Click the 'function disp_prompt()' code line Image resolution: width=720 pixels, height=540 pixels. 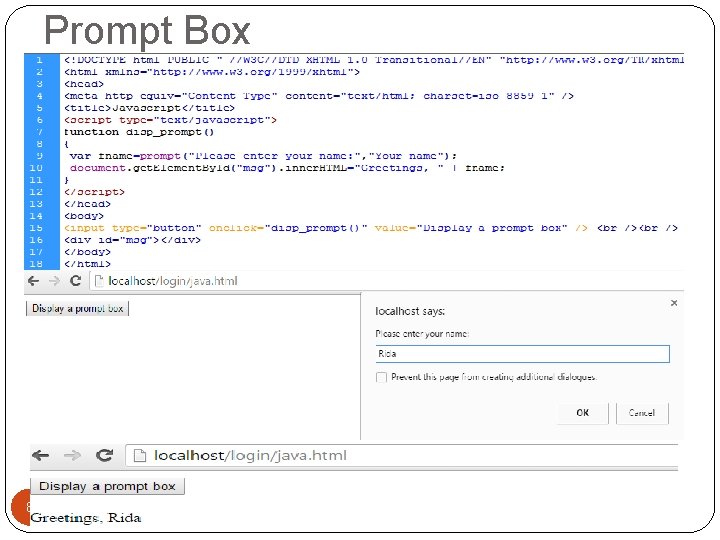[139, 132]
